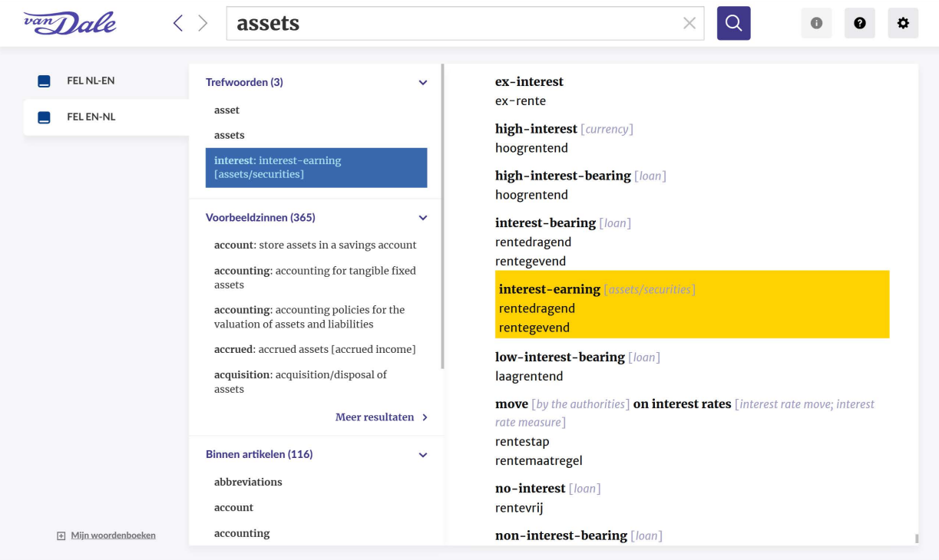
Task: Click the Van Dale logo
Action: [x=70, y=23]
